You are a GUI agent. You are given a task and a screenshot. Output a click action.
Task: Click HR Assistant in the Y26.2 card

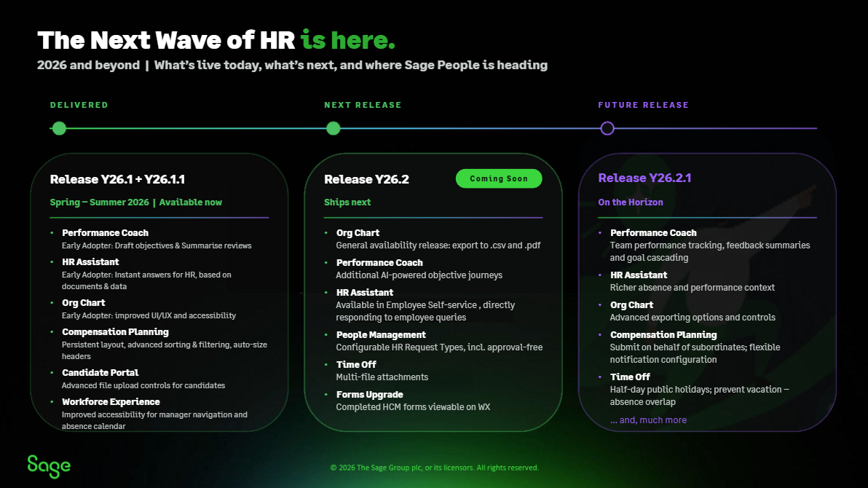click(365, 293)
